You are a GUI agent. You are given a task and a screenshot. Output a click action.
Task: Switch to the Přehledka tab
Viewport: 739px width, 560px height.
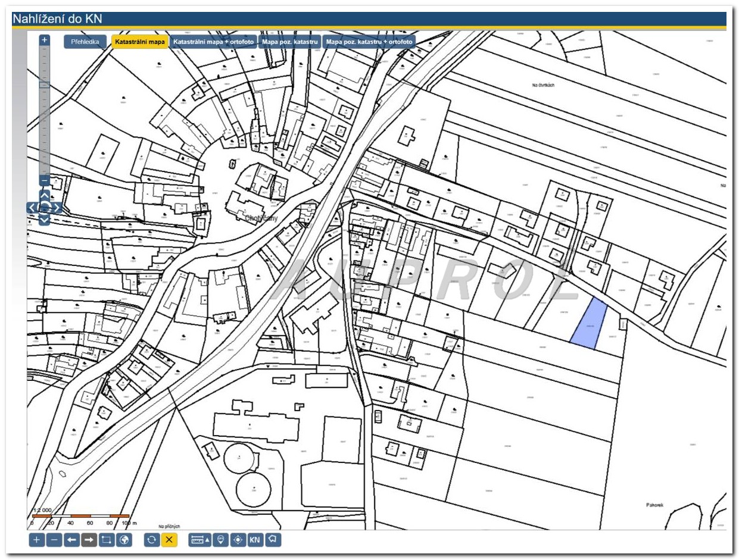(x=85, y=42)
